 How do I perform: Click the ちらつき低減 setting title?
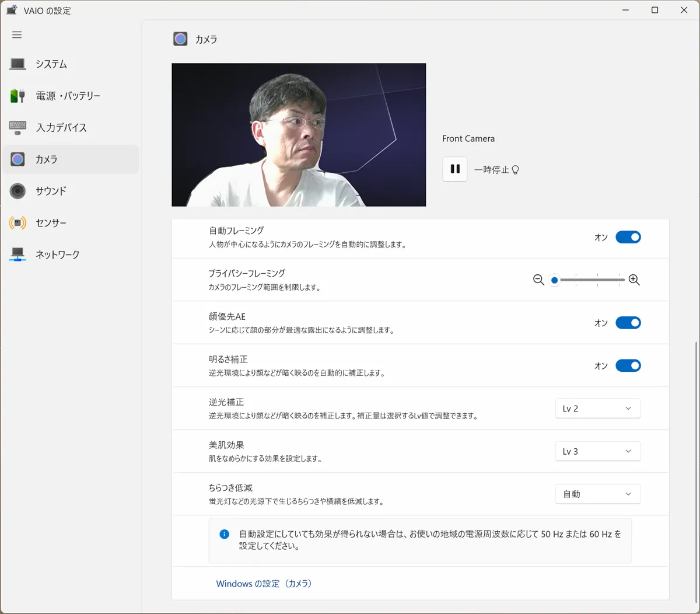[230, 487]
